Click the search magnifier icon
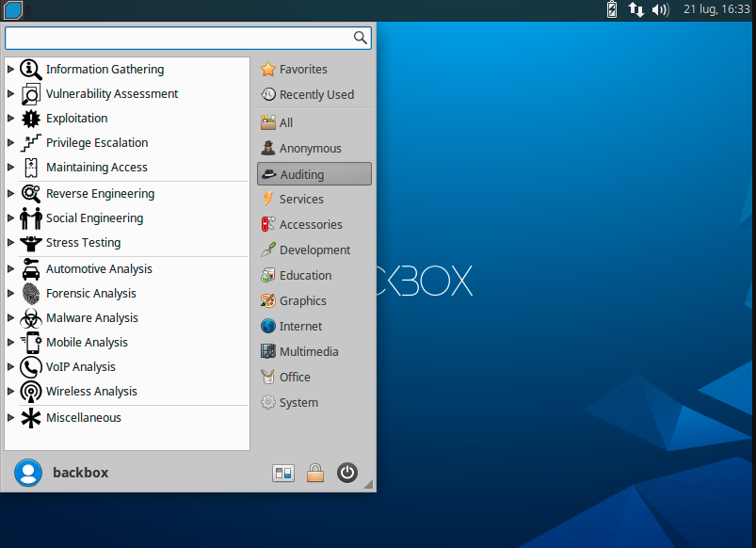 (x=361, y=38)
